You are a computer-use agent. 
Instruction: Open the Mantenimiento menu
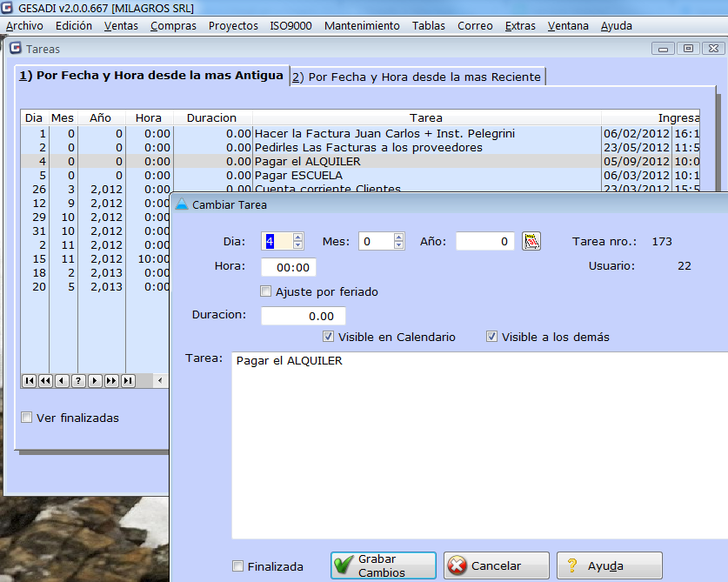(362, 26)
